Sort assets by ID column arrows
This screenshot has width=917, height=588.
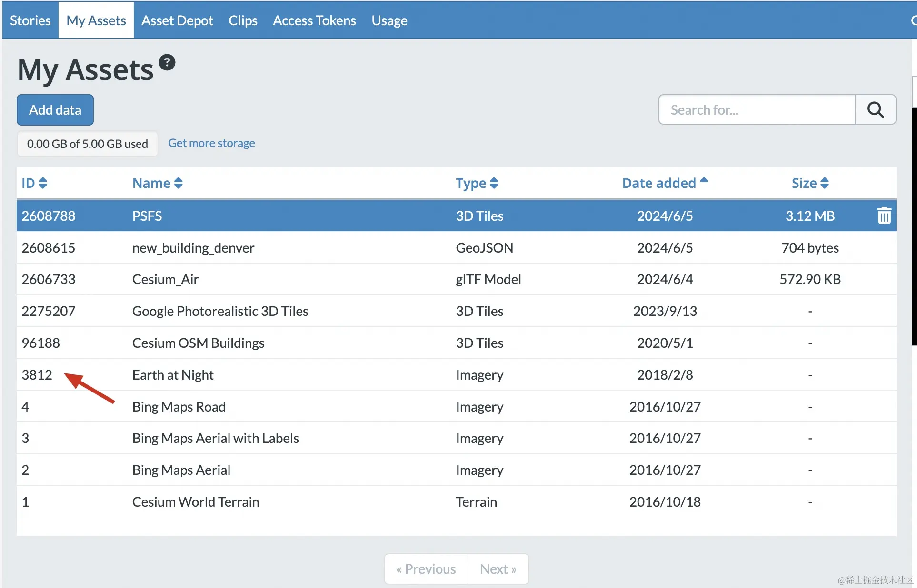[x=42, y=183]
